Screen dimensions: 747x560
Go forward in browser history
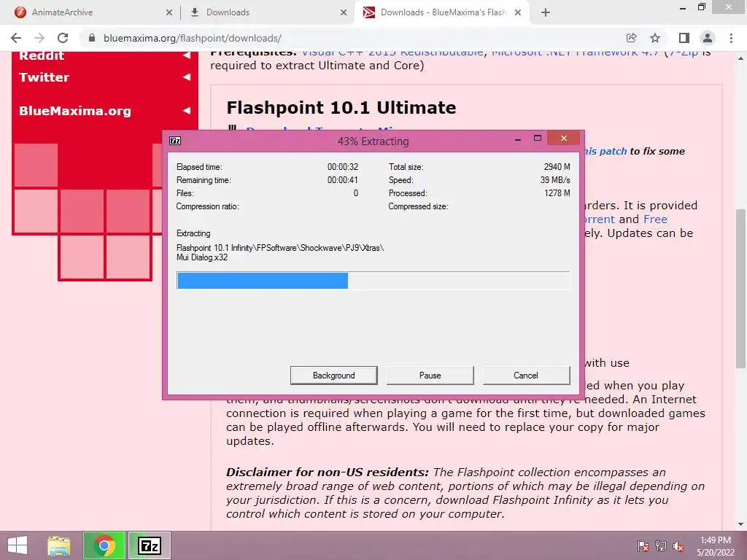click(x=39, y=38)
